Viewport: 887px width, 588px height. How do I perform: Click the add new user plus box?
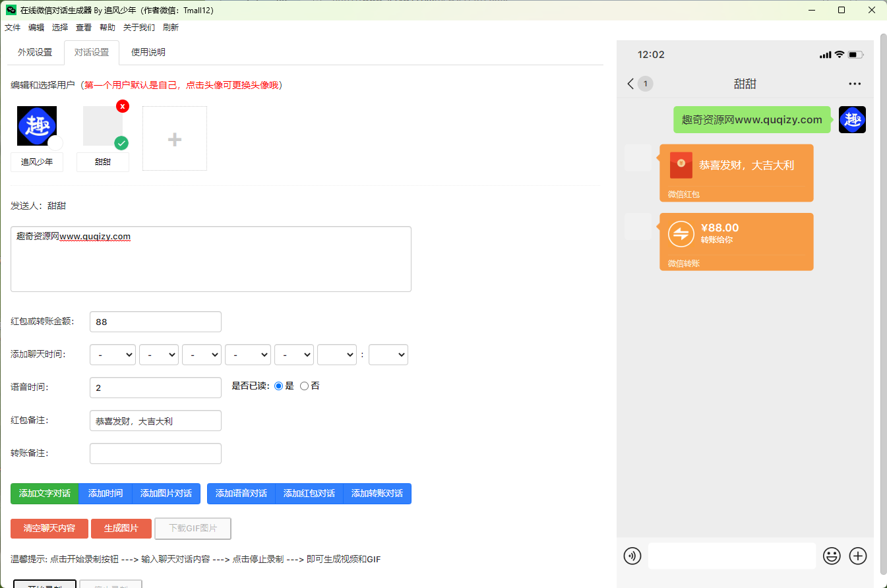click(175, 139)
